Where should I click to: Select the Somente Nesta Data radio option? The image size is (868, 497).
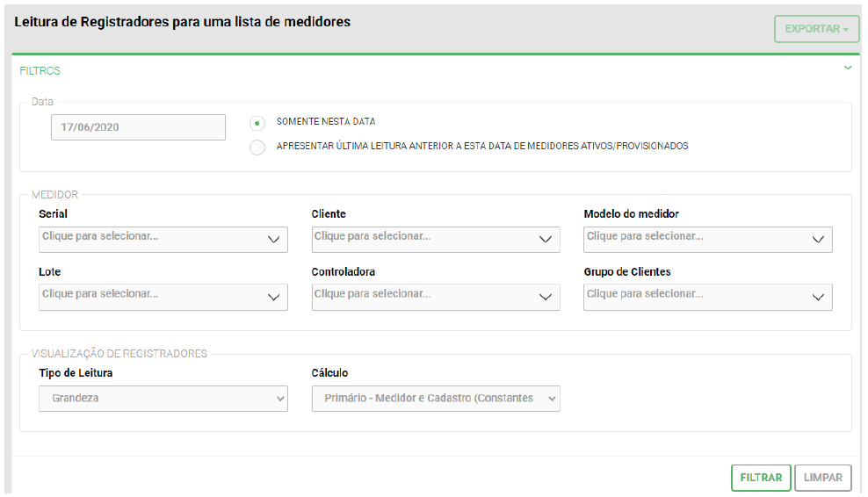[257, 122]
